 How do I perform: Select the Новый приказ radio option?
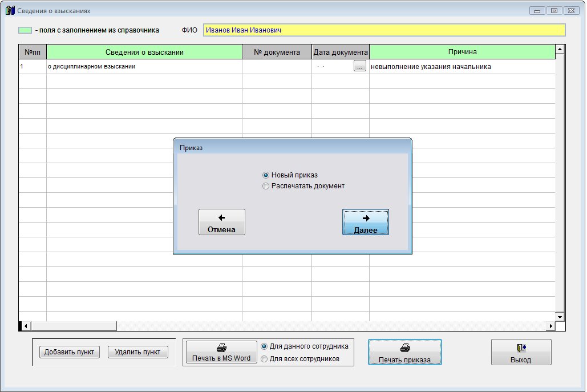pos(266,175)
